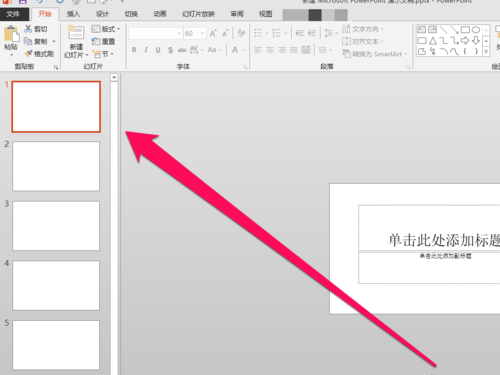This screenshot has width=500, height=375.
Task: Click the Format Painter (格式刷) icon
Action: point(28,53)
